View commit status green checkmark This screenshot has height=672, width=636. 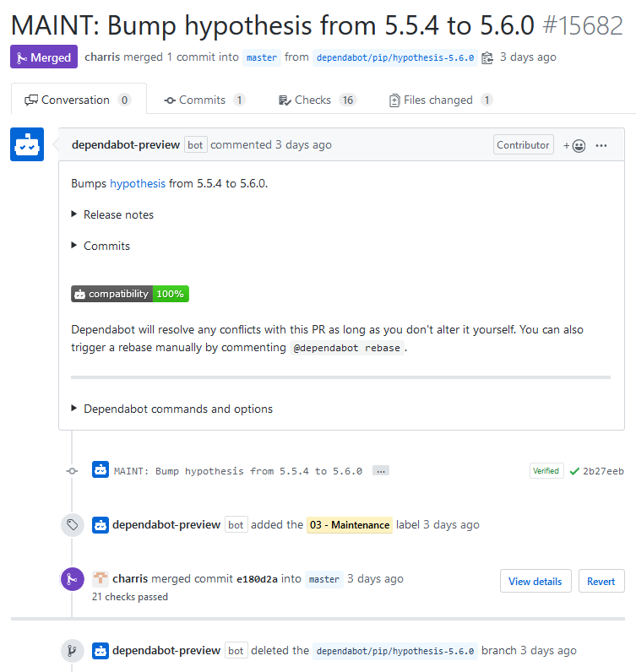pyautogui.click(x=574, y=471)
